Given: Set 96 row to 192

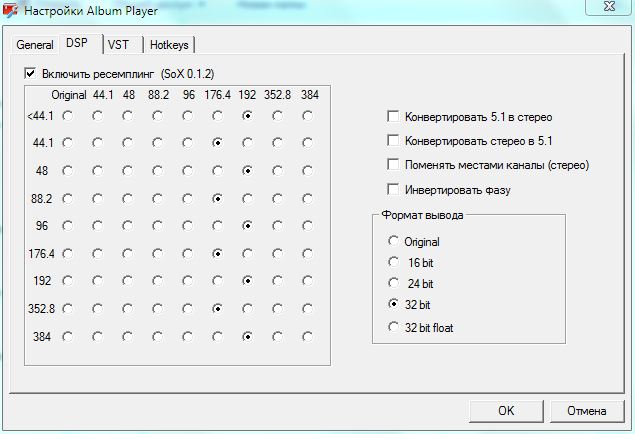Looking at the screenshot, I should [x=247, y=226].
